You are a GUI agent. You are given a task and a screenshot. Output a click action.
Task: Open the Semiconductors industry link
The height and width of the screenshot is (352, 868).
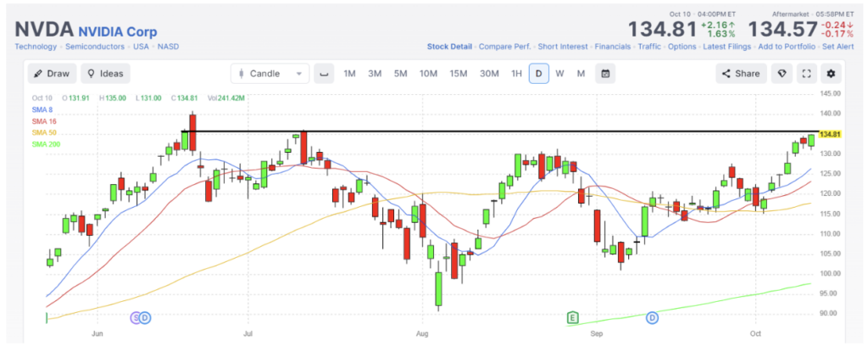click(x=95, y=47)
